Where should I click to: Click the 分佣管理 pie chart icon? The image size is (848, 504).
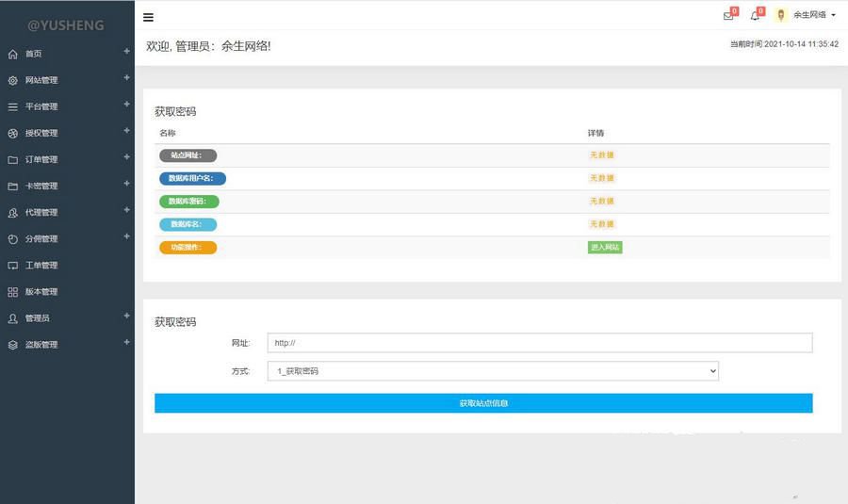point(13,239)
